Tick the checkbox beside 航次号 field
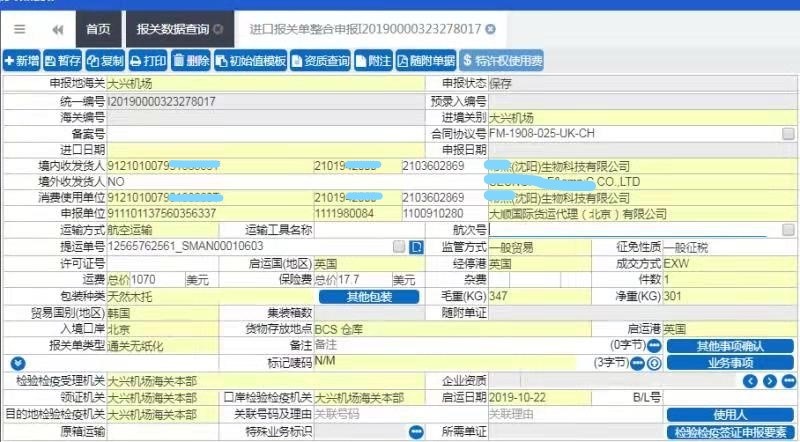Viewport: 800px width, 442px height. coord(788,230)
